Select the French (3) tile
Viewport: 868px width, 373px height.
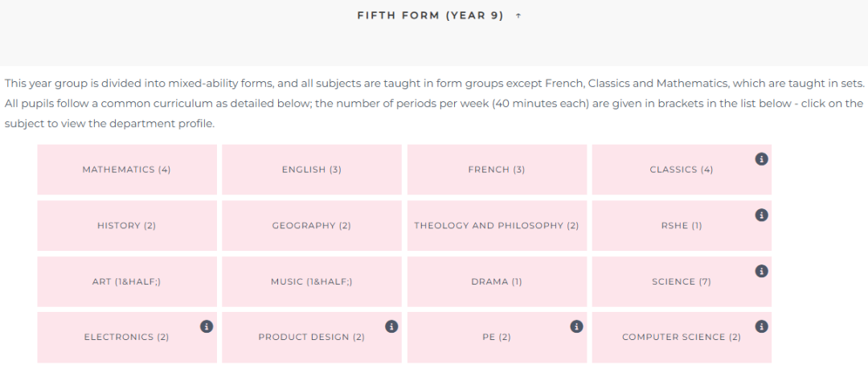click(497, 170)
